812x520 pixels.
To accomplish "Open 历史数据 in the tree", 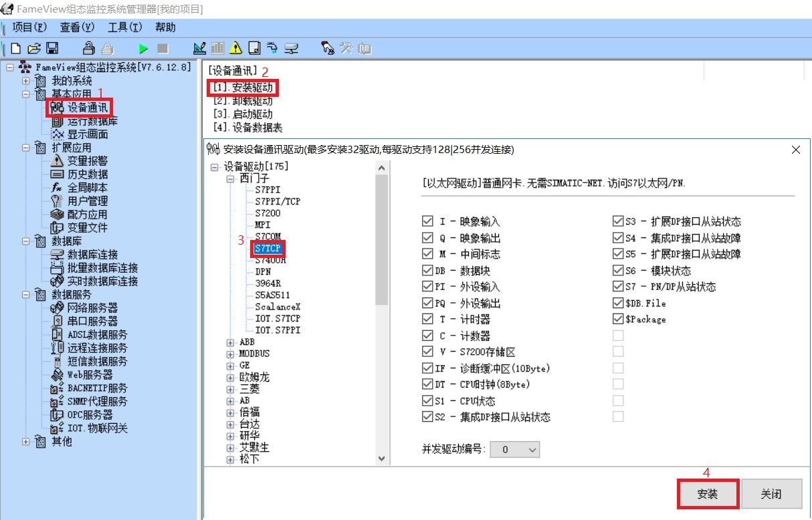I will [x=87, y=174].
